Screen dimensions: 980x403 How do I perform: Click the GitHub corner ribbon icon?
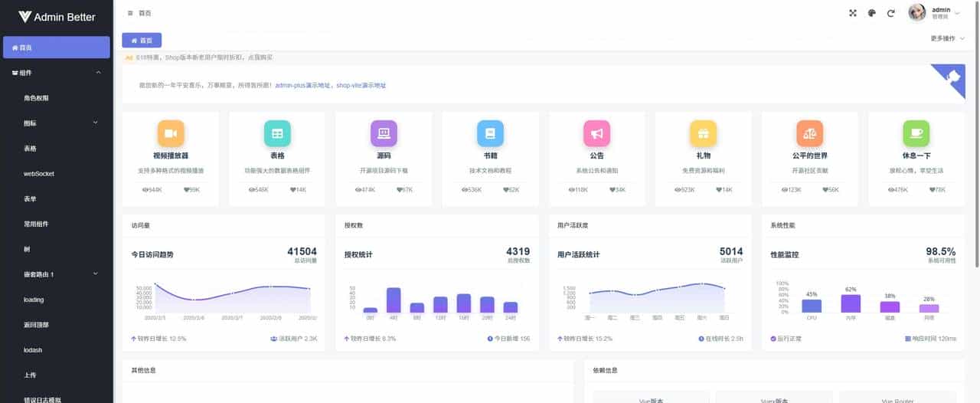coord(952,76)
